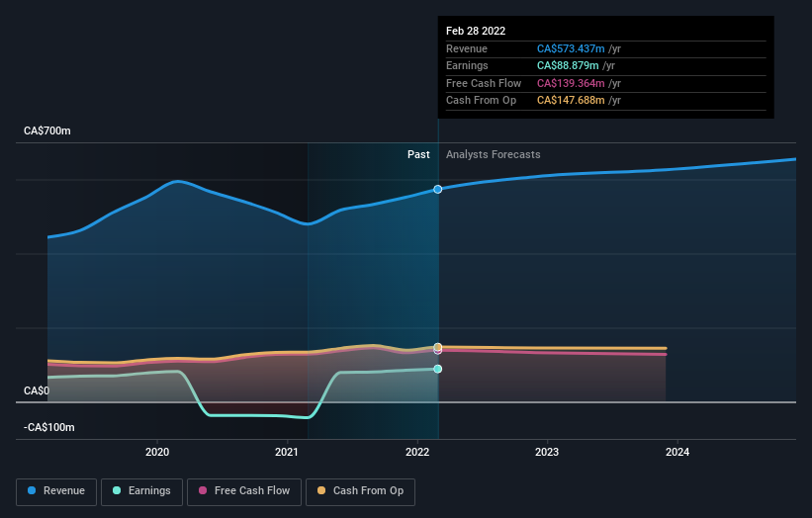Click the -CA$100m y-axis label
The height and width of the screenshot is (518, 812).
tap(49, 427)
